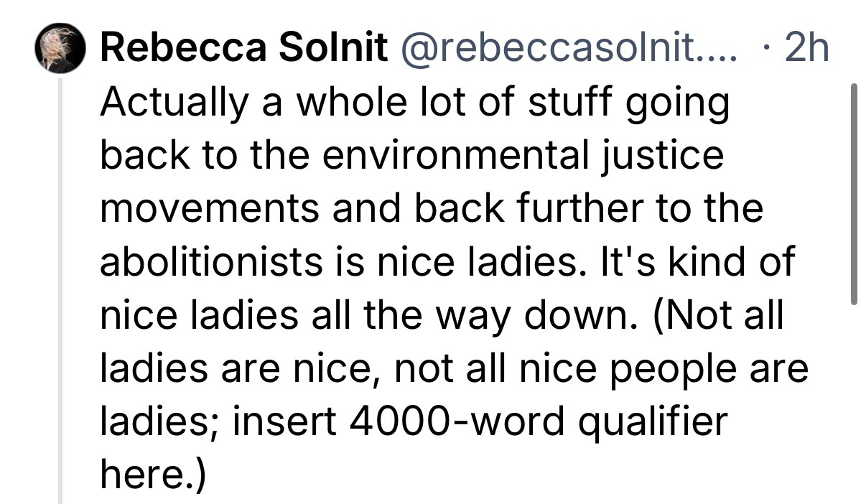Click the vertical scrollbar thumb
The image size is (866, 504).
pyautogui.click(x=854, y=194)
